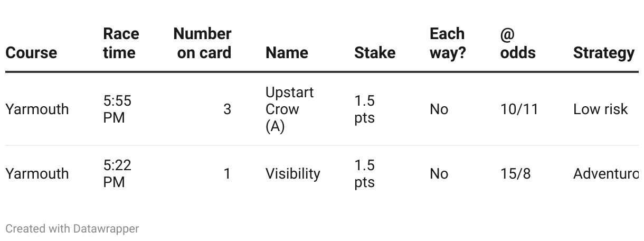Screen dimensions: 644x241
Task: Click the Stake column header
Action: pos(374,53)
